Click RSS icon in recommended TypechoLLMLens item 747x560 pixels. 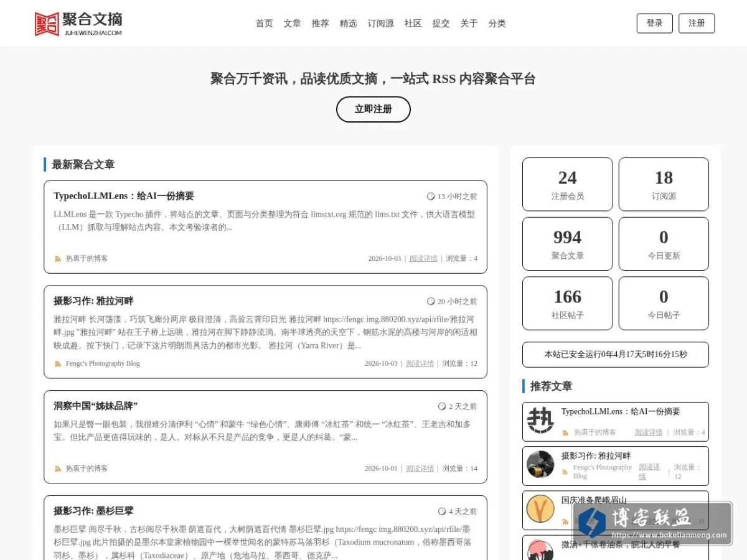point(565,433)
